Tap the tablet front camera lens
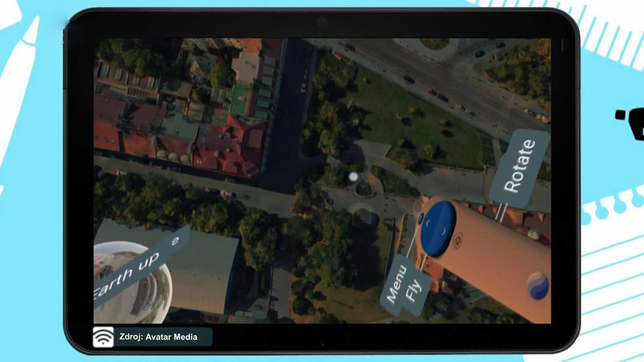This screenshot has height=362, width=644. [323, 23]
